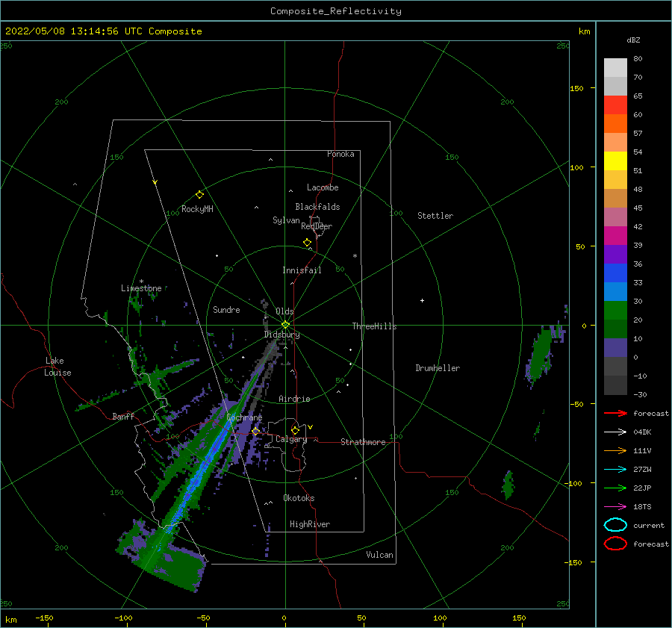Click the Drumheller label
The image size is (672, 628).
coord(438,368)
